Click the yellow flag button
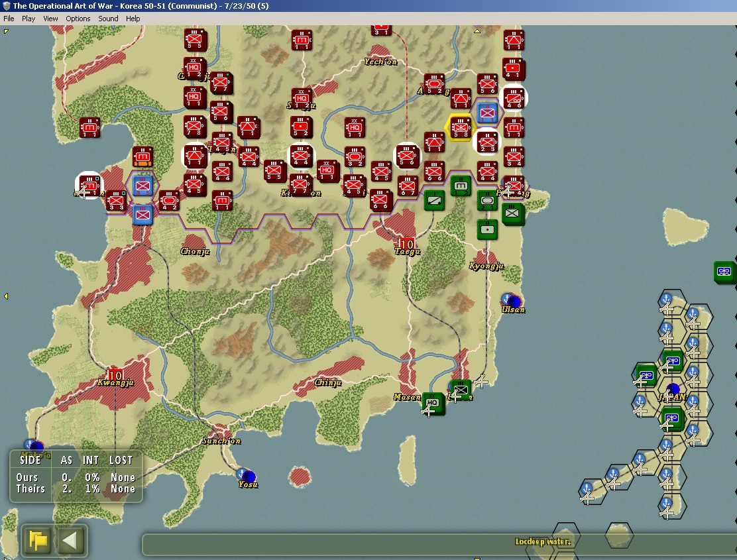This screenshot has width=737, height=560. tap(38, 540)
